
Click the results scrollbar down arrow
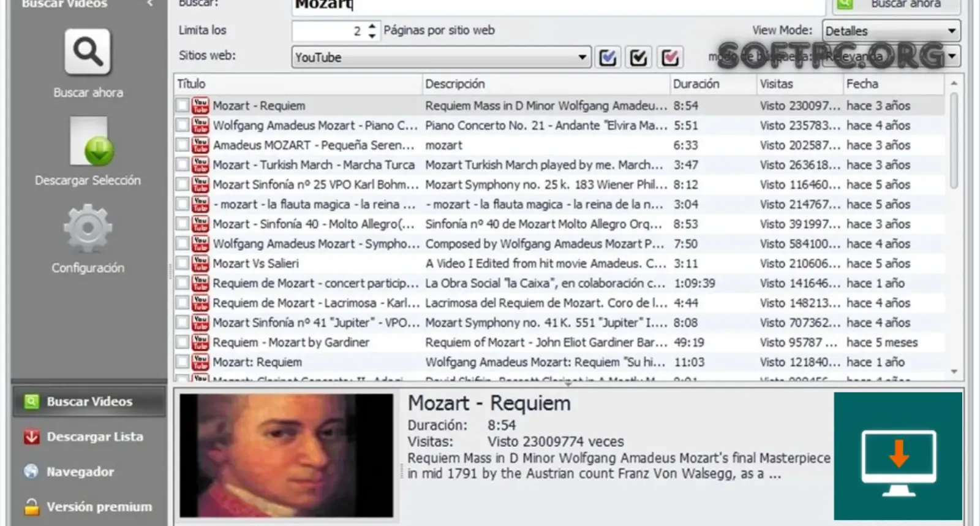click(x=954, y=372)
